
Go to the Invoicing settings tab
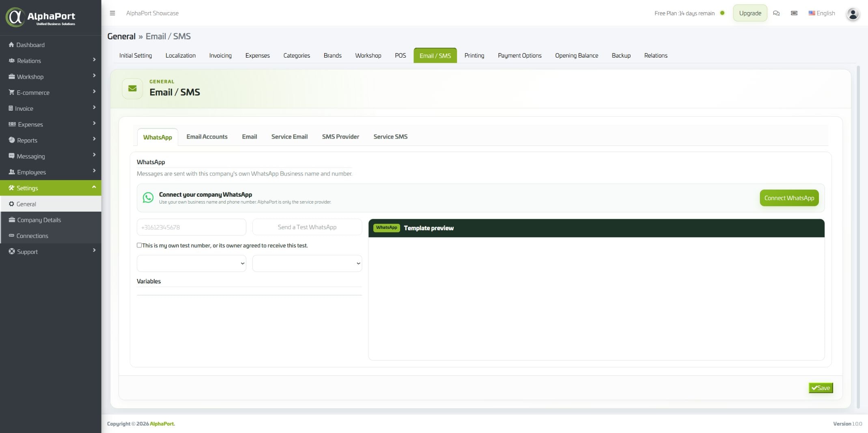[x=220, y=56]
